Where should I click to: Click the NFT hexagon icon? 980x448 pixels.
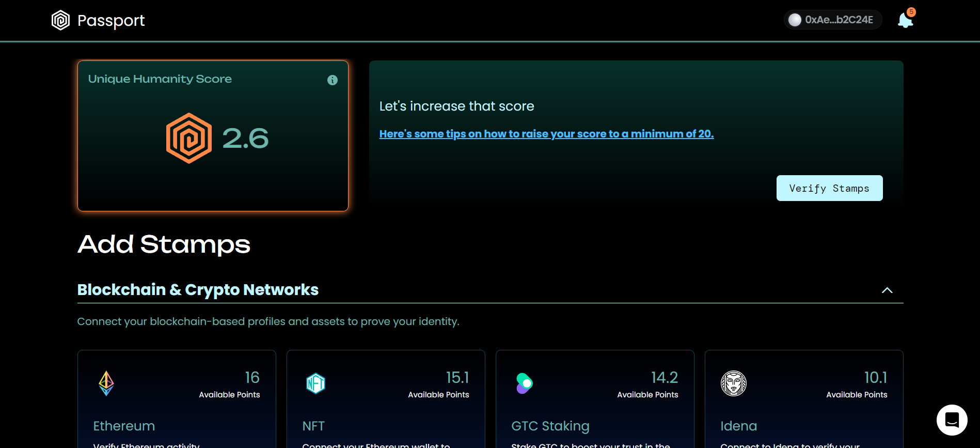pos(315,383)
